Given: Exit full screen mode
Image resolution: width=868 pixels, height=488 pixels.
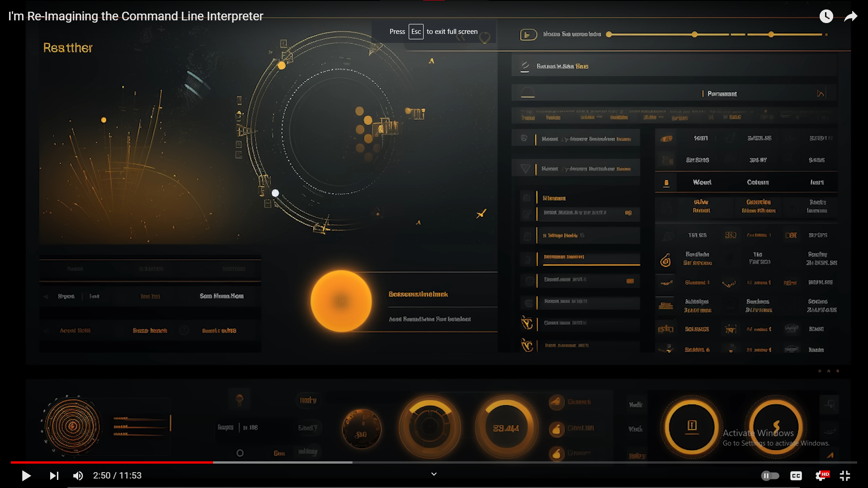Looking at the screenshot, I should tap(845, 476).
